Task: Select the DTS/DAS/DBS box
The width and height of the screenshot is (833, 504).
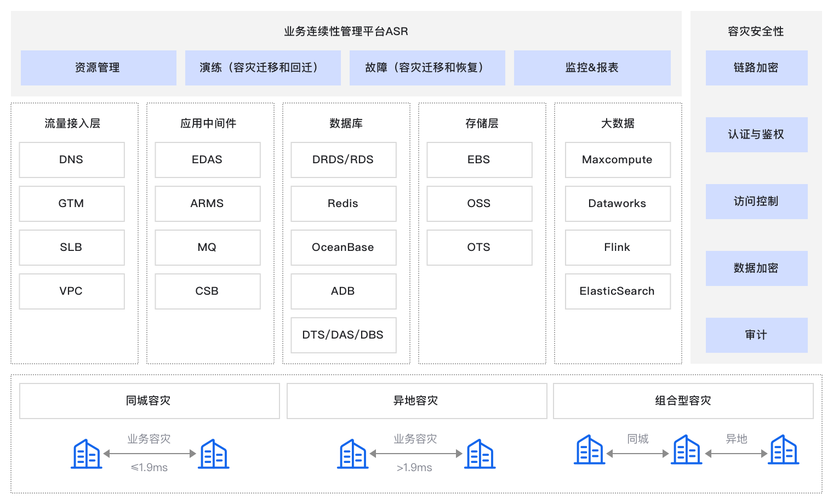Action: (x=344, y=335)
